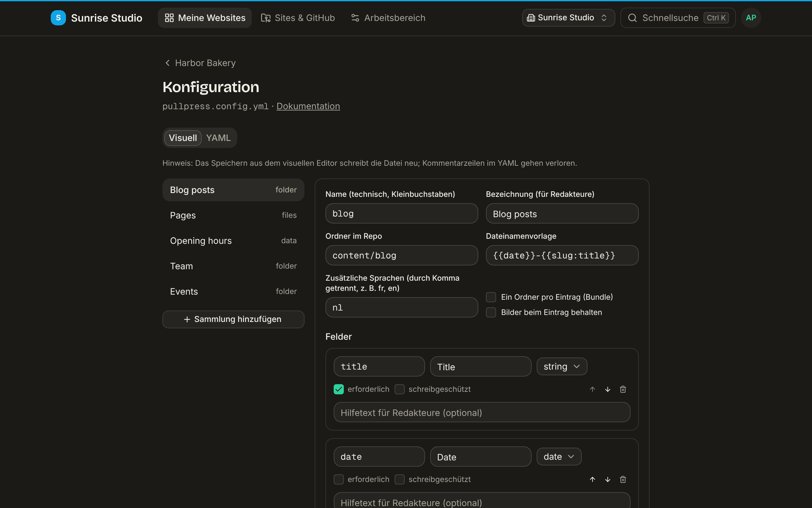Move the date field up
Screen dimensions: 812x508
click(x=592, y=479)
